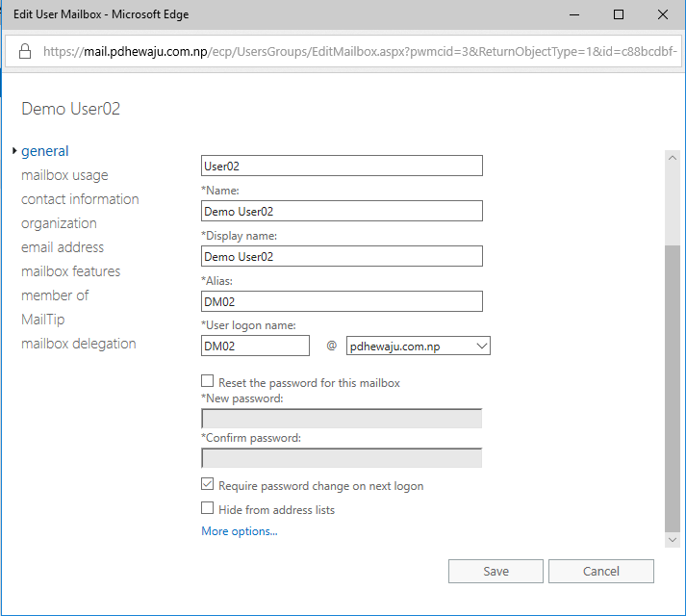Expand More options link
This screenshot has width=686, height=616.
pyautogui.click(x=239, y=531)
